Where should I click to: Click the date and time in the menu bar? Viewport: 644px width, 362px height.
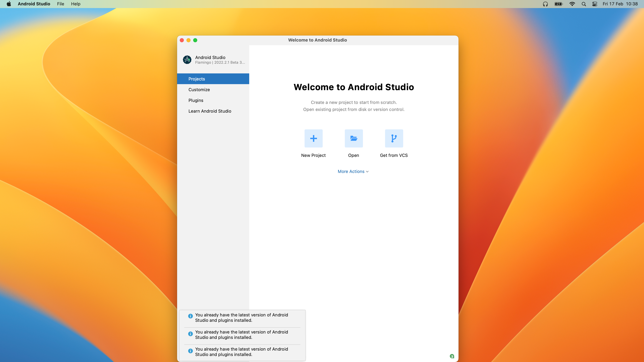(x=620, y=4)
